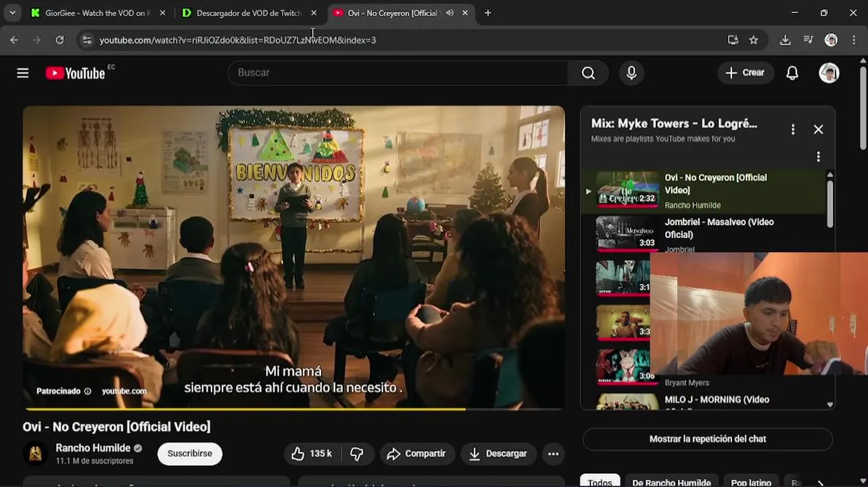Screen dimensions: 868x487
Task: Click the video player area
Action: point(294,257)
